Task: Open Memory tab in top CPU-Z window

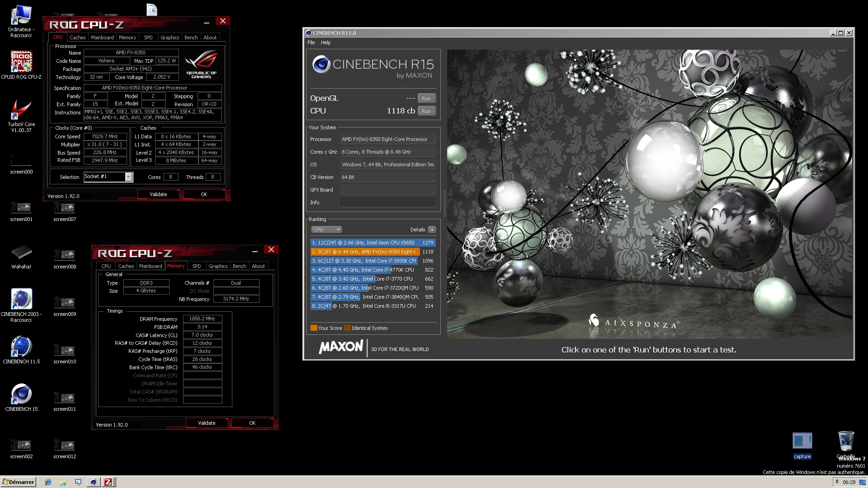Action: click(127, 38)
